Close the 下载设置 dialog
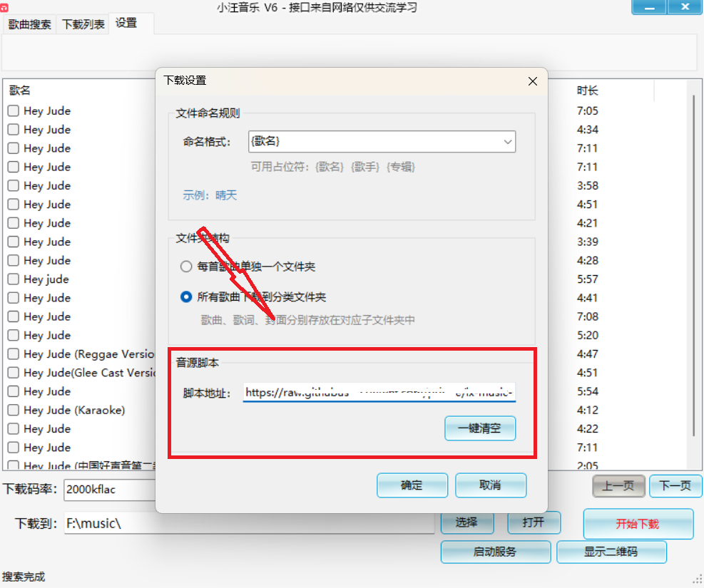This screenshot has width=704, height=588. click(x=533, y=81)
